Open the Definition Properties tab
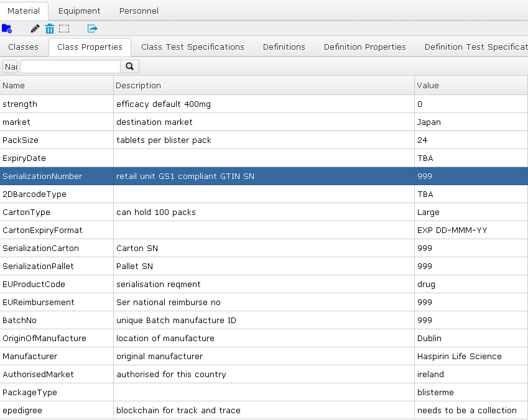This screenshot has width=528, height=420. pos(364,47)
